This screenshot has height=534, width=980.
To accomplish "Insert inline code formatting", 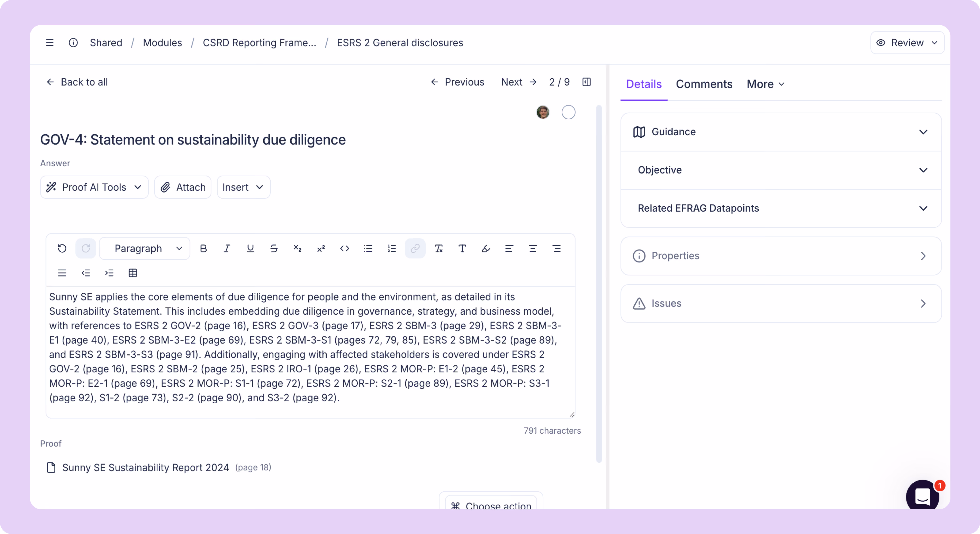I will tap(345, 248).
